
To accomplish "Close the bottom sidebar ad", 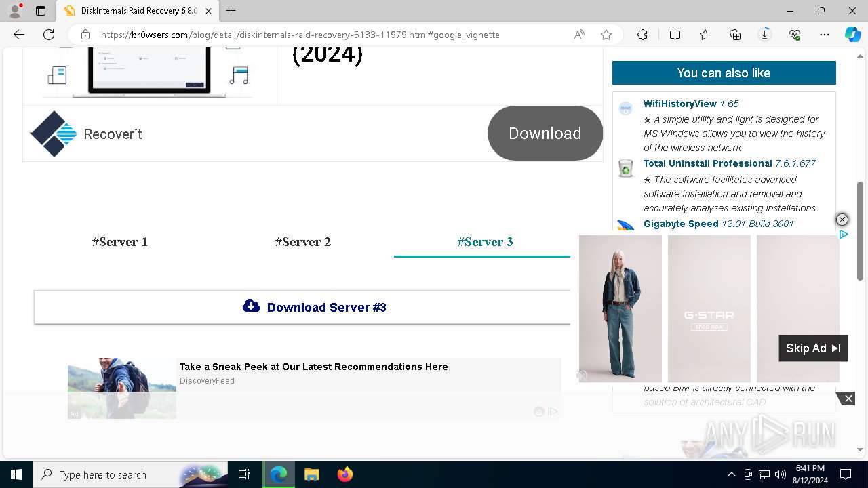I will coord(848,399).
